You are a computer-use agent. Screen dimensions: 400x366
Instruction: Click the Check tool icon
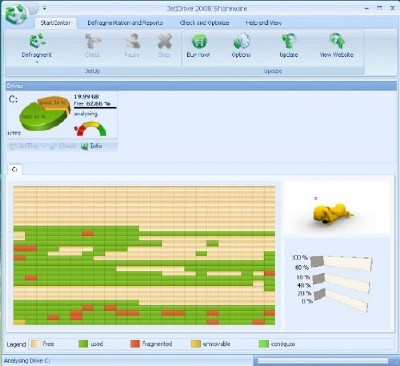click(92, 42)
